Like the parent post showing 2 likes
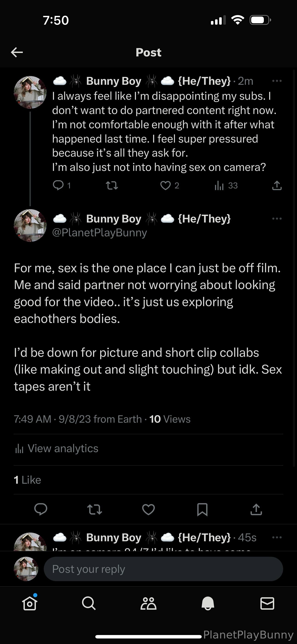Viewport: 297px width, 644px height. coord(166,185)
